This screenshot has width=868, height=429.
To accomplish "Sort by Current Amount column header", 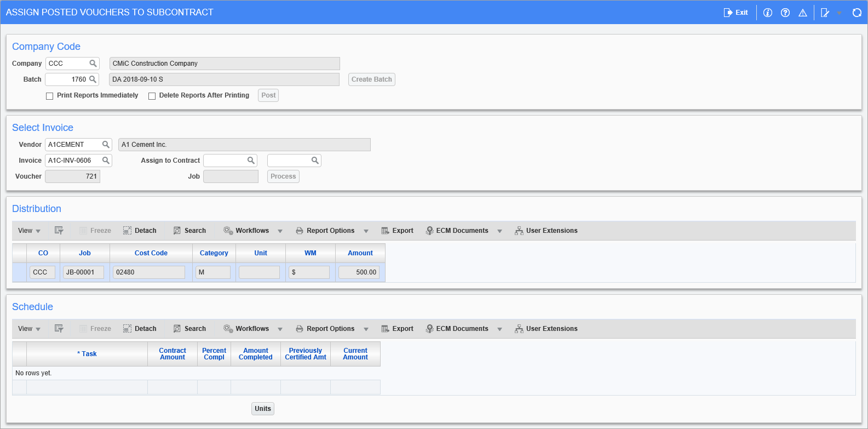I will point(355,354).
